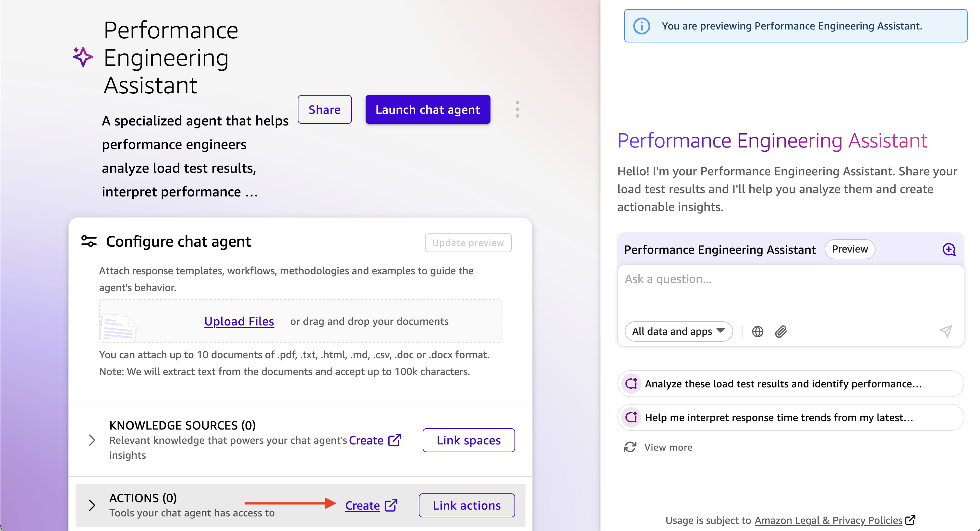The image size is (980, 531).
Task: Click the send paper-plane icon
Action: click(946, 331)
